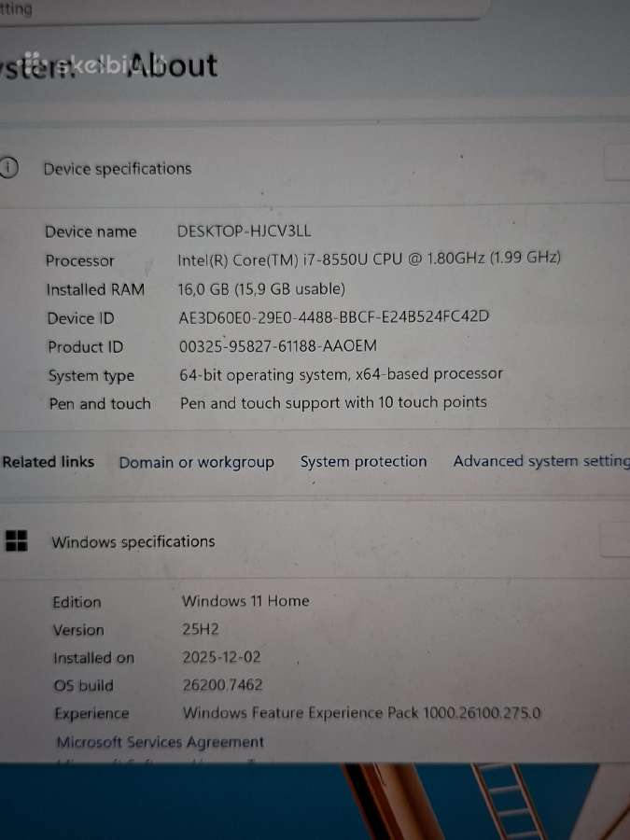
Task: Click the Installed RAM label
Action: [x=95, y=290]
